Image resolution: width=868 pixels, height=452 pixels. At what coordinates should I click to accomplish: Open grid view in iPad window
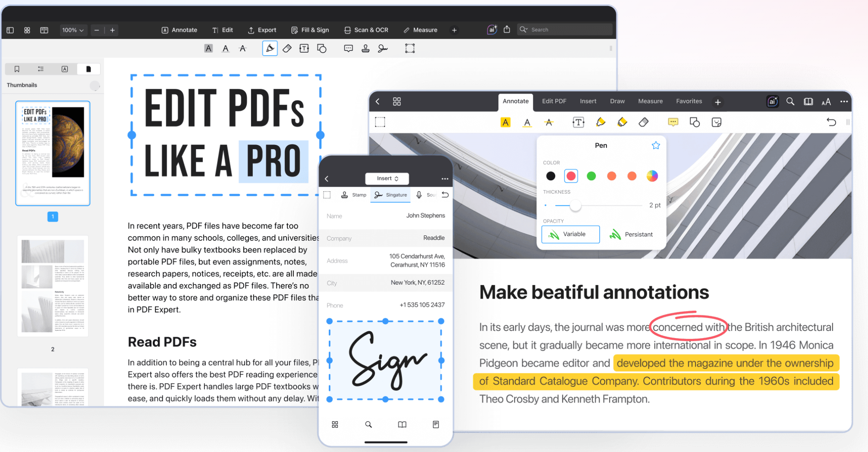(x=397, y=101)
